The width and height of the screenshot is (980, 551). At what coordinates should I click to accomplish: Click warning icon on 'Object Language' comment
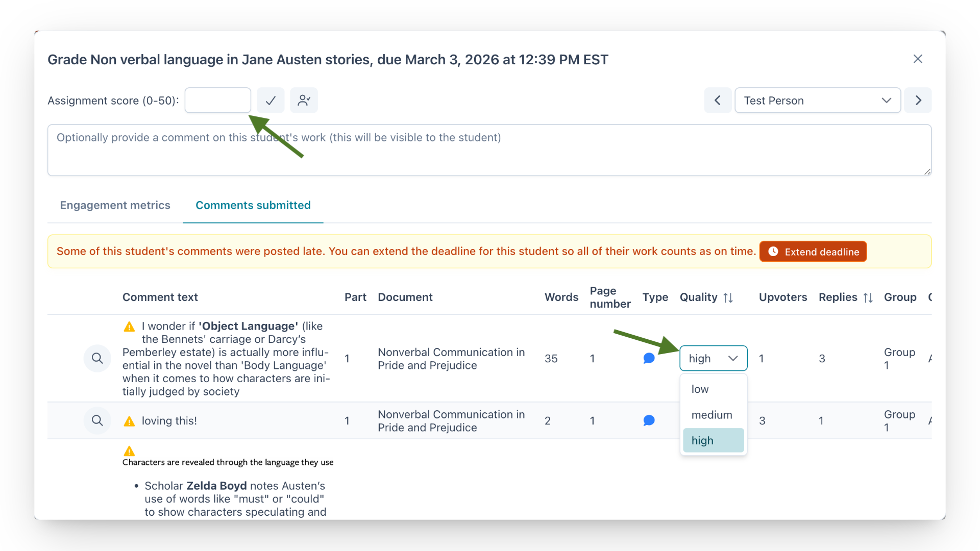coord(130,327)
